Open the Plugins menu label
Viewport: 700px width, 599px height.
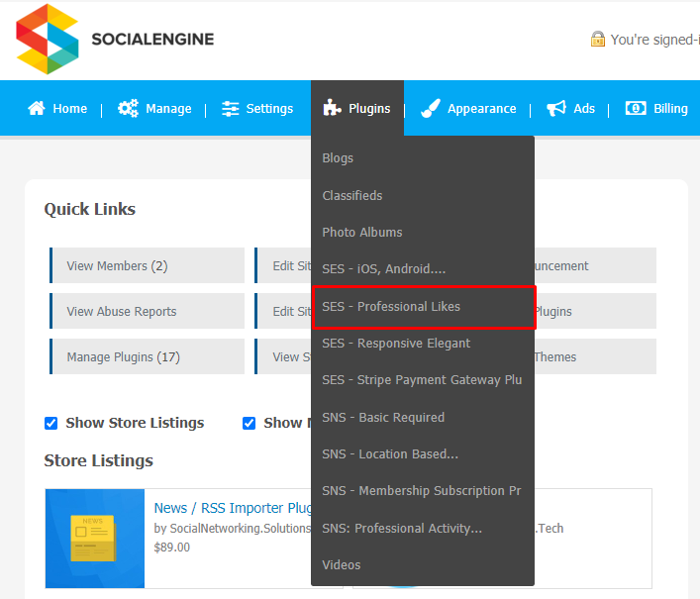click(369, 109)
